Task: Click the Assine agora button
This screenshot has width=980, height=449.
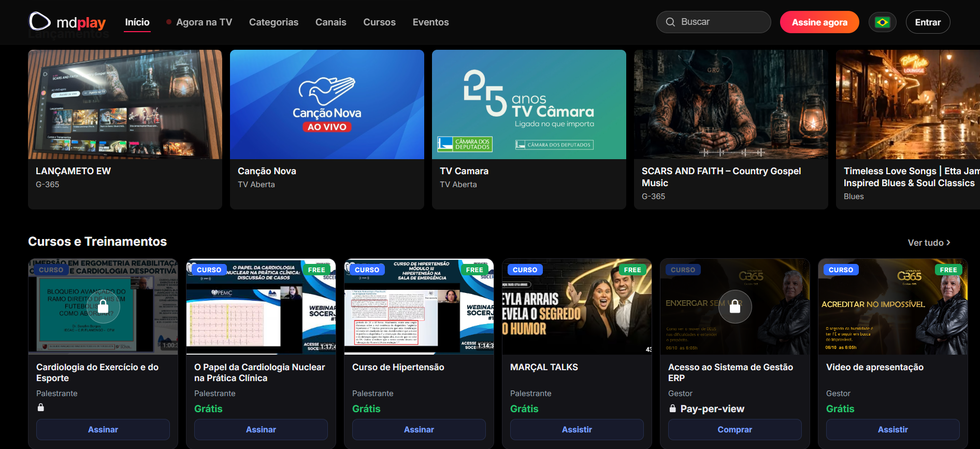Action: coord(819,22)
